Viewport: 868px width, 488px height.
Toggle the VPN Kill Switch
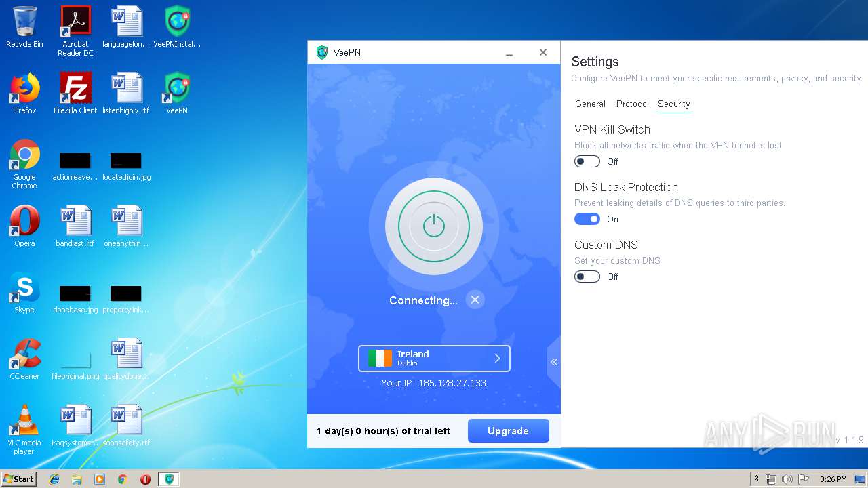point(587,161)
